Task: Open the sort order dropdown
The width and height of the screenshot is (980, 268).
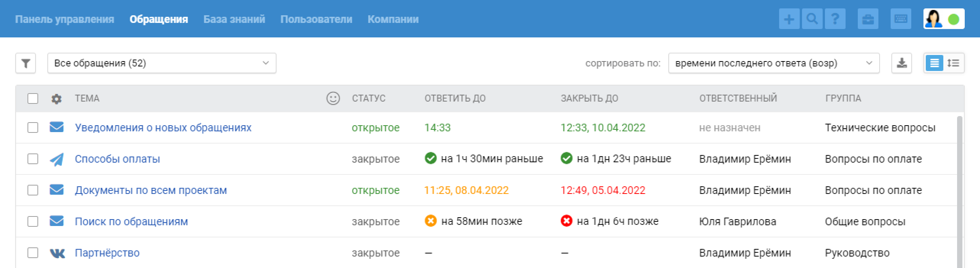Action: click(773, 63)
